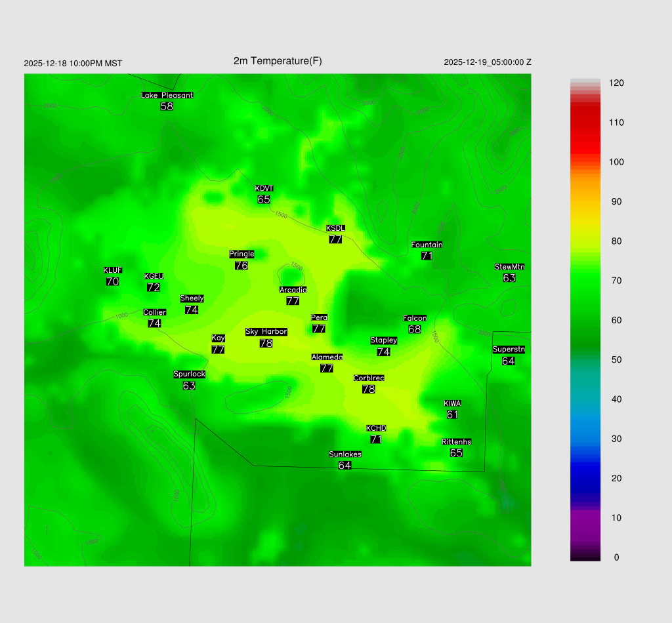Screen dimensions: 672x623
Task: Click the 2m Temperature(F) title
Action: point(278,61)
